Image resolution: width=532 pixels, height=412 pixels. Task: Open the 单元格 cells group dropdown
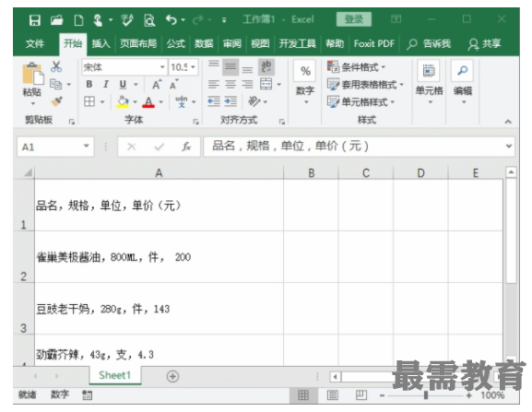coord(430,81)
